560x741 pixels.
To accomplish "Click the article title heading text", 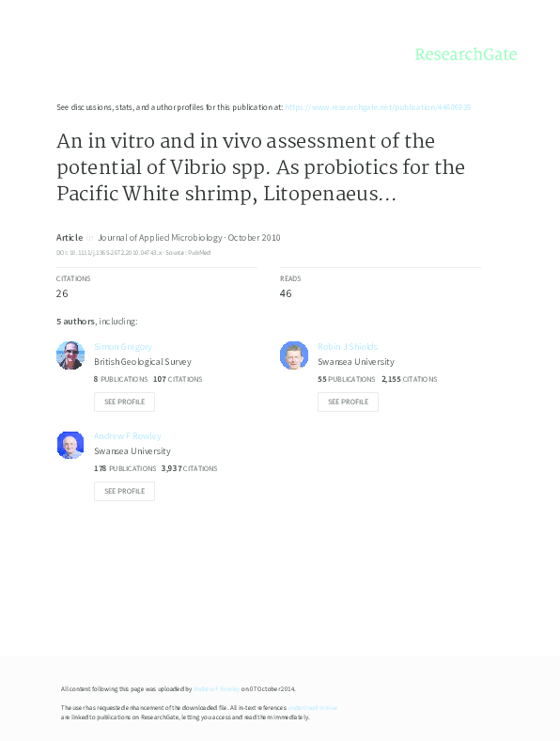I will [x=260, y=167].
